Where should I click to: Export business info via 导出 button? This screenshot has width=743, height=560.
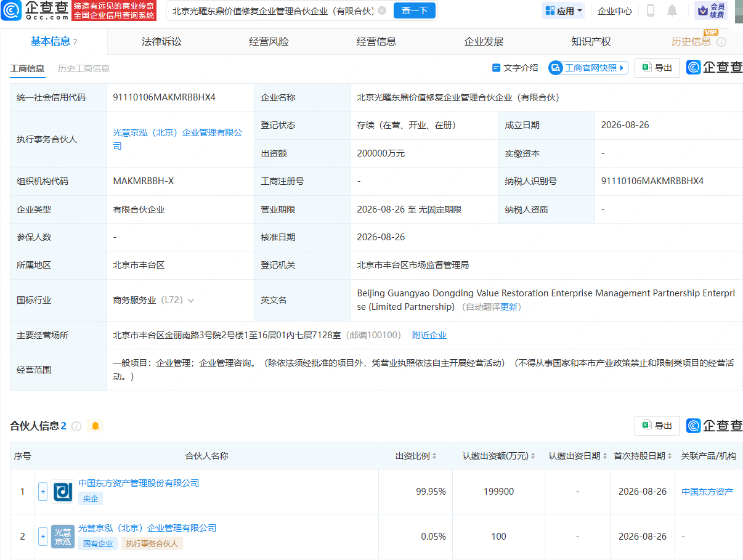point(657,68)
